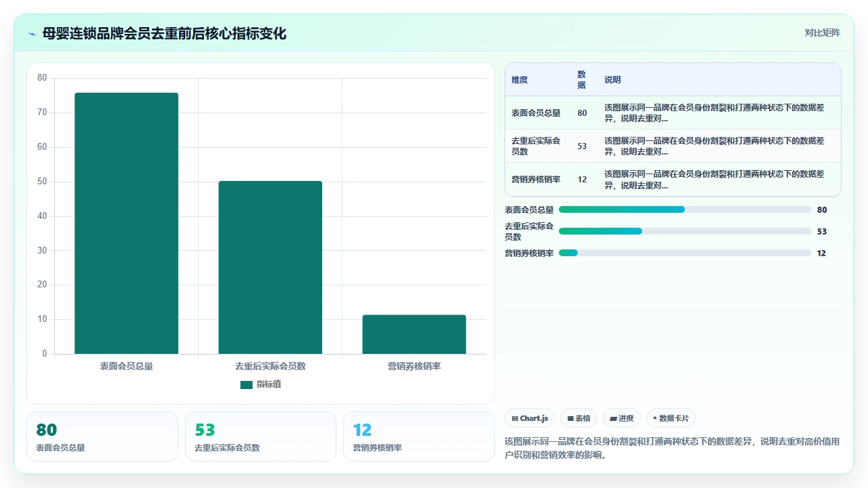Viewport: 868px width, 488px height.
Task: Click x-axis label 营销券核销率
Action: click(x=414, y=366)
